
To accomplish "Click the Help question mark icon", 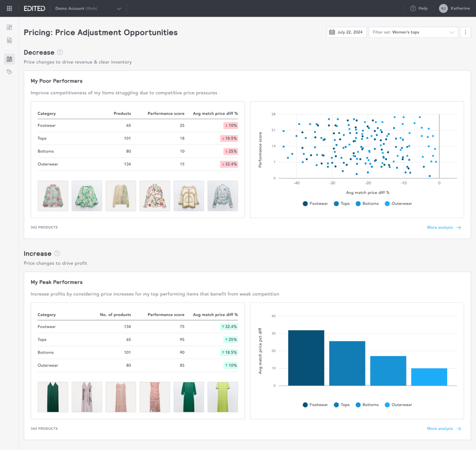I will (x=413, y=8).
